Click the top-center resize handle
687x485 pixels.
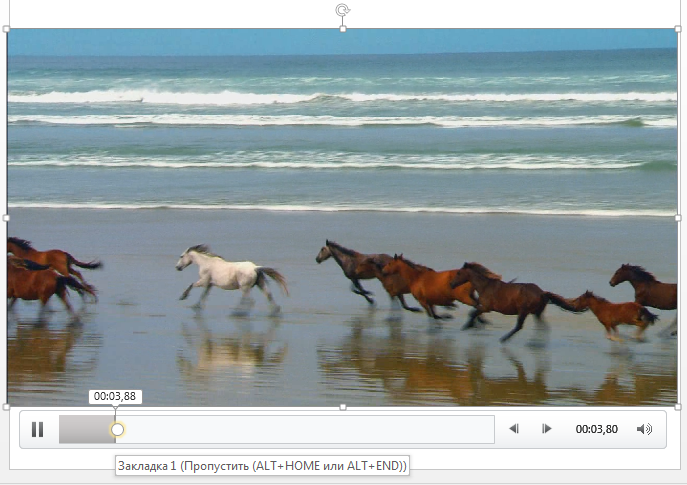pos(343,29)
